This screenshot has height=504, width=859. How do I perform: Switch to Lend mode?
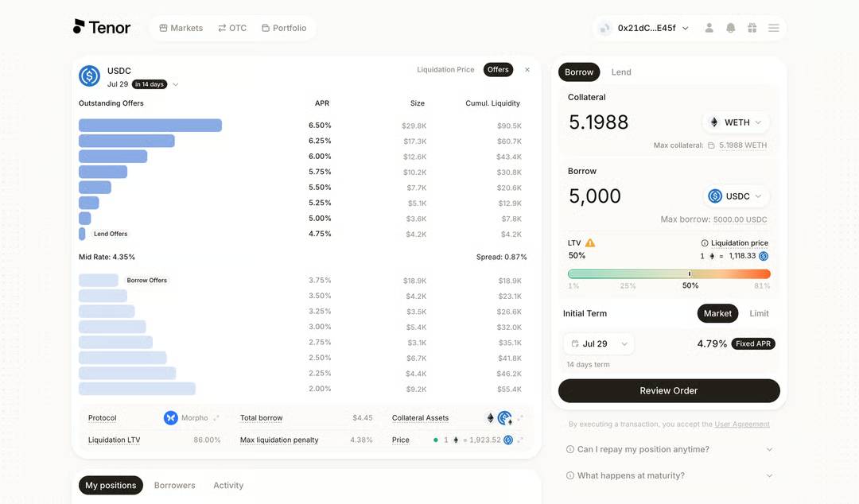click(x=621, y=72)
